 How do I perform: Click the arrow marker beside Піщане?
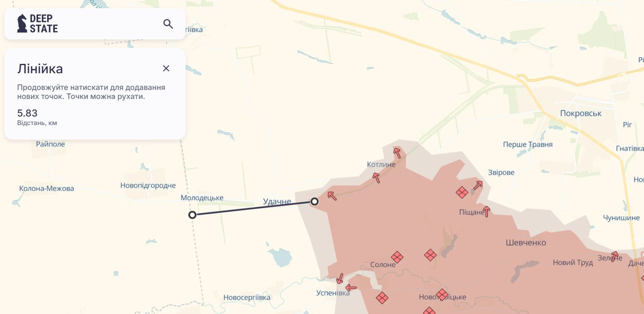pyautogui.click(x=487, y=211)
